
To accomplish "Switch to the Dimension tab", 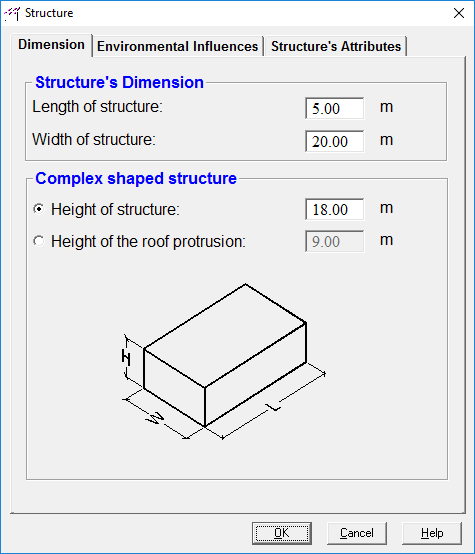I will [51, 45].
